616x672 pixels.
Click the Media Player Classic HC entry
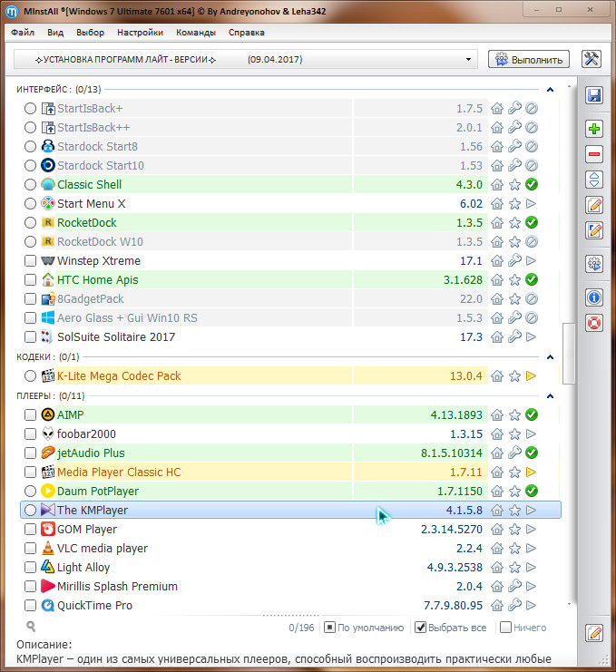119,472
